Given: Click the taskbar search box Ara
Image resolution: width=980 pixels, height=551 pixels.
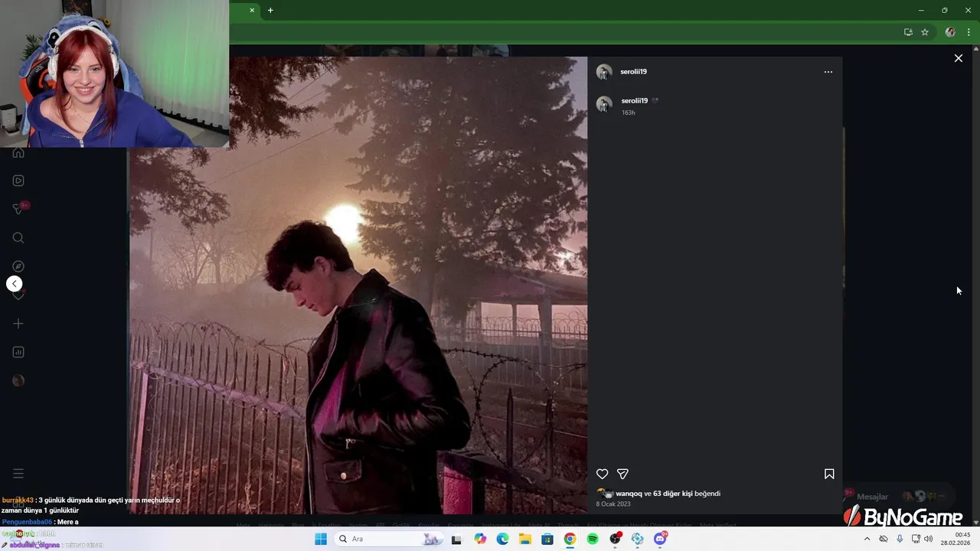Looking at the screenshot, I should [388, 539].
